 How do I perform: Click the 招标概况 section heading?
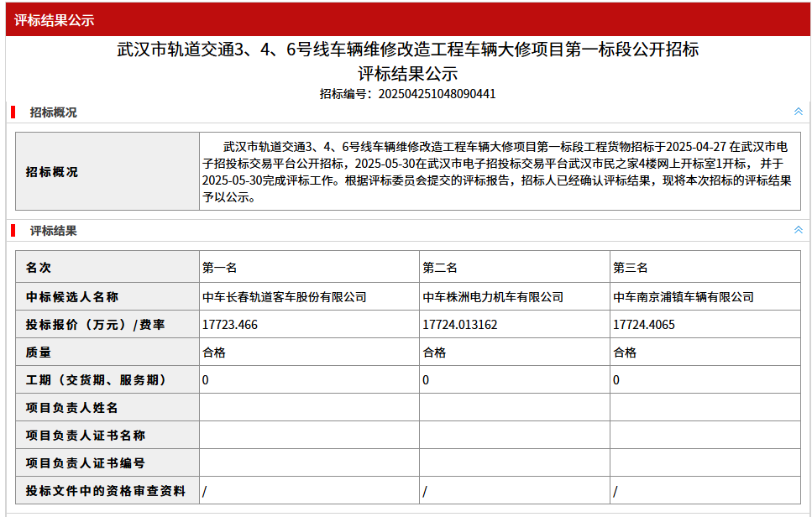(54, 112)
